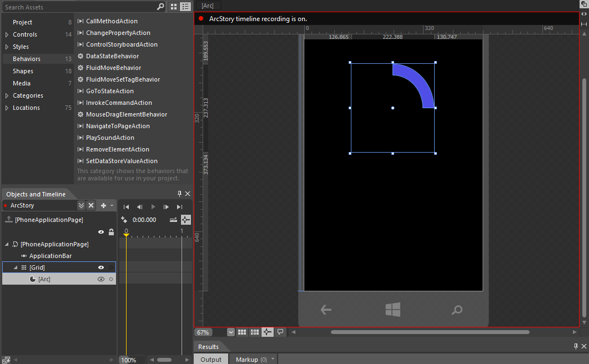Go to the first frame of timeline
Viewport: 589px width, 364px height.
(126, 206)
